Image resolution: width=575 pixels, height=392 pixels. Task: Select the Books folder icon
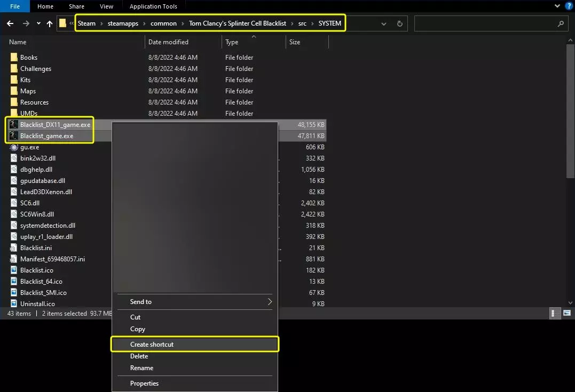14,57
